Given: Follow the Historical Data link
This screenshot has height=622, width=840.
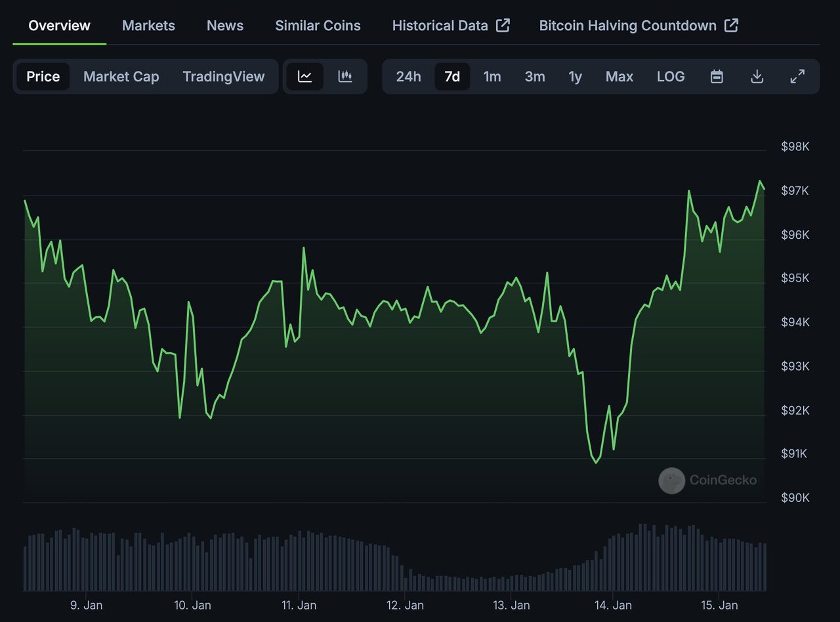Looking at the screenshot, I should (440, 26).
